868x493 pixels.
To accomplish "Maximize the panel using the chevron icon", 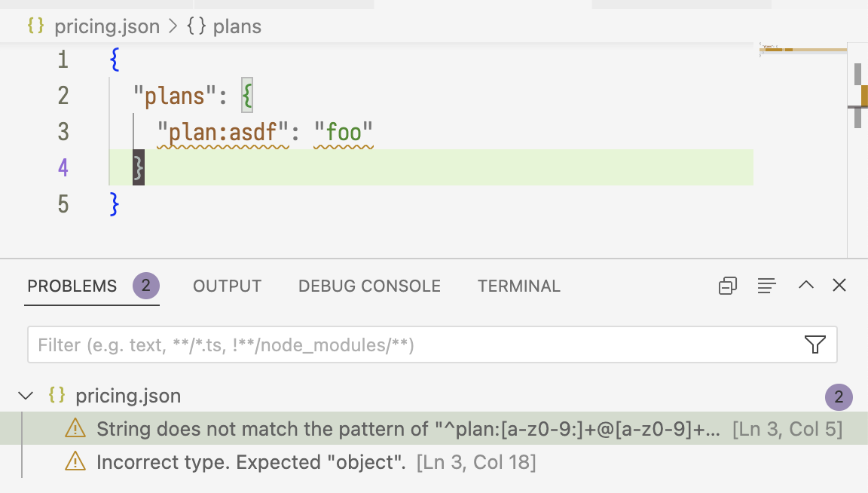I will tap(805, 286).
